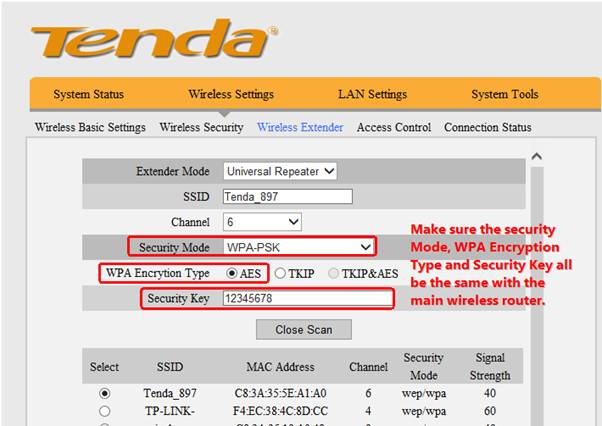This screenshot has height=426, width=602.
Task: Open the System Status tab
Action: (x=89, y=95)
